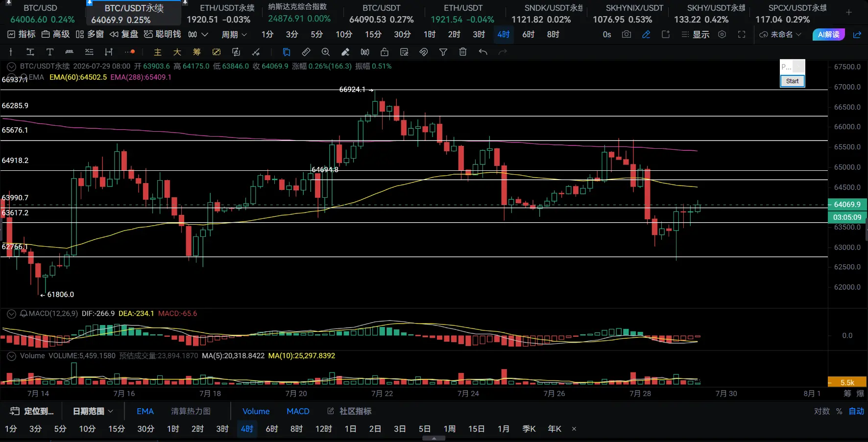Expand the 周期 period dropdown
Screen dimensions: 868x442
pyautogui.click(x=234, y=34)
